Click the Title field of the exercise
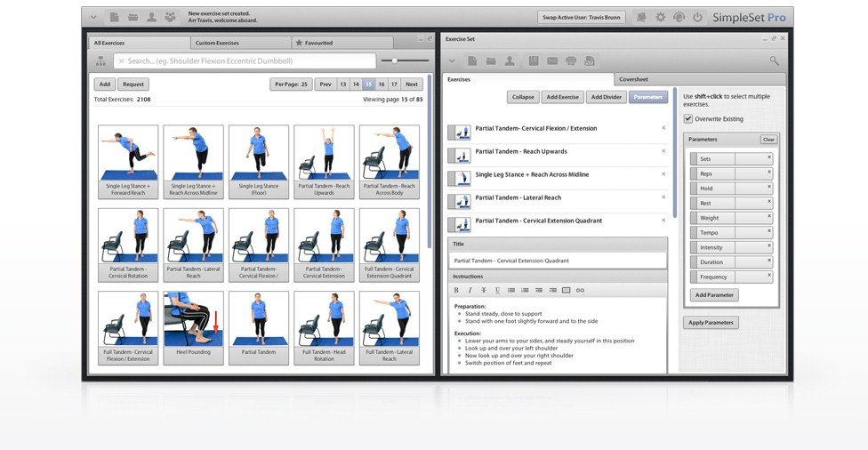 tap(558, 261)
